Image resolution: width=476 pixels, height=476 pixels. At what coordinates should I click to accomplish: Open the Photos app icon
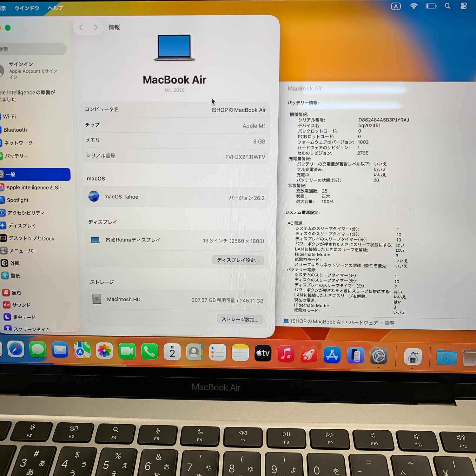(104, 351)
